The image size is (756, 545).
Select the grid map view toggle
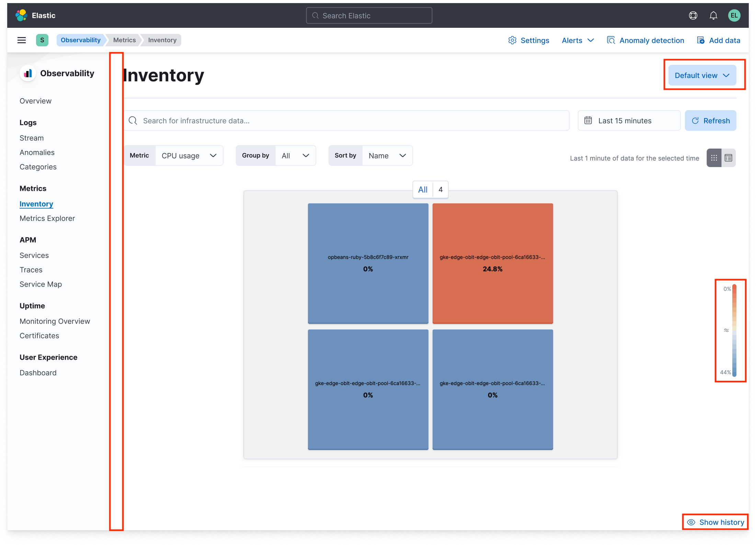point(714,158)
